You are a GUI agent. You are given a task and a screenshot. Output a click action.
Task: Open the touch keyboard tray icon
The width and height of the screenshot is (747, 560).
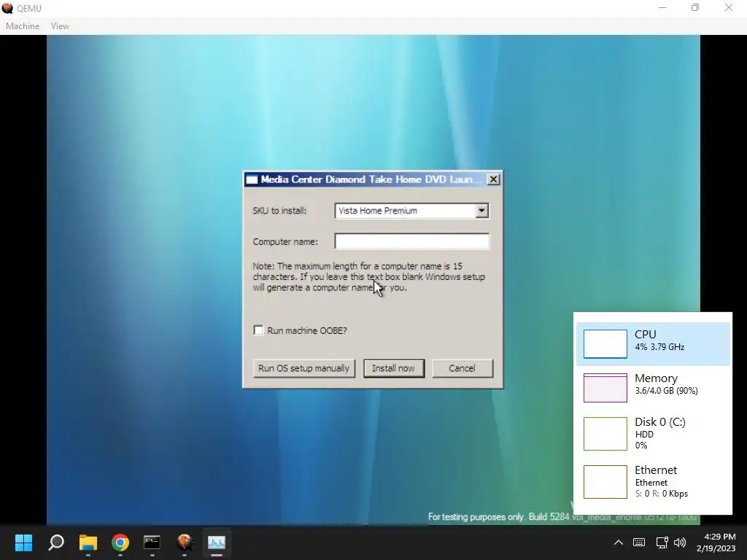pos(639,542)
